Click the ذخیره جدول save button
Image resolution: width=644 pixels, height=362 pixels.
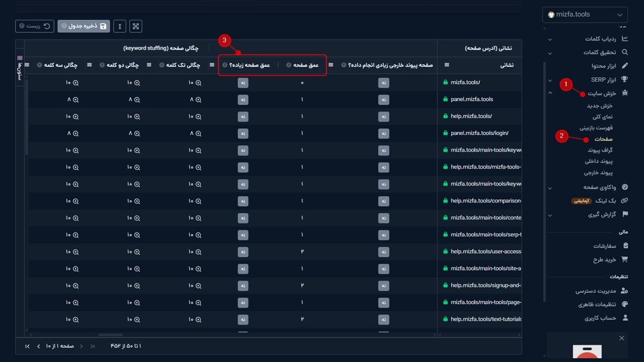84,26
